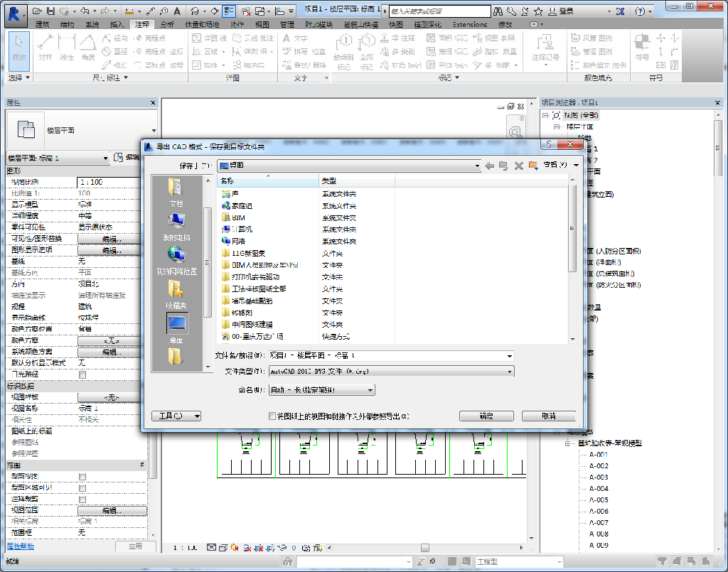Screen dimensions: 728x572
Task: Sort file list by the Type column header
Action: (x=357, y=181)
